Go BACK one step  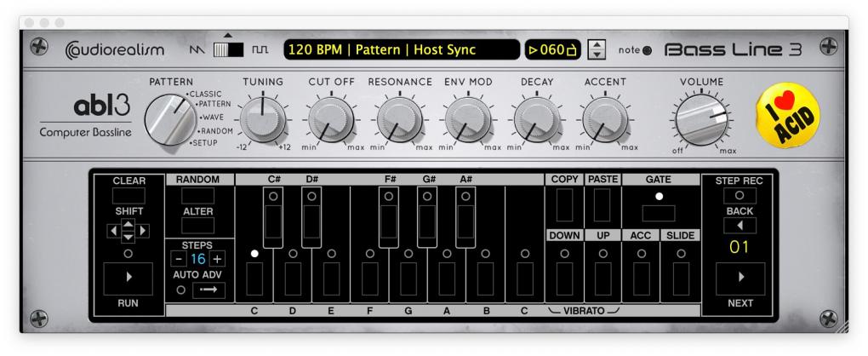[740, 226]
